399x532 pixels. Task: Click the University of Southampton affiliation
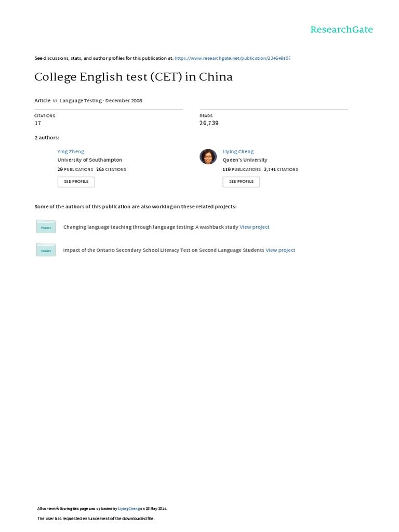pos(89,160)
